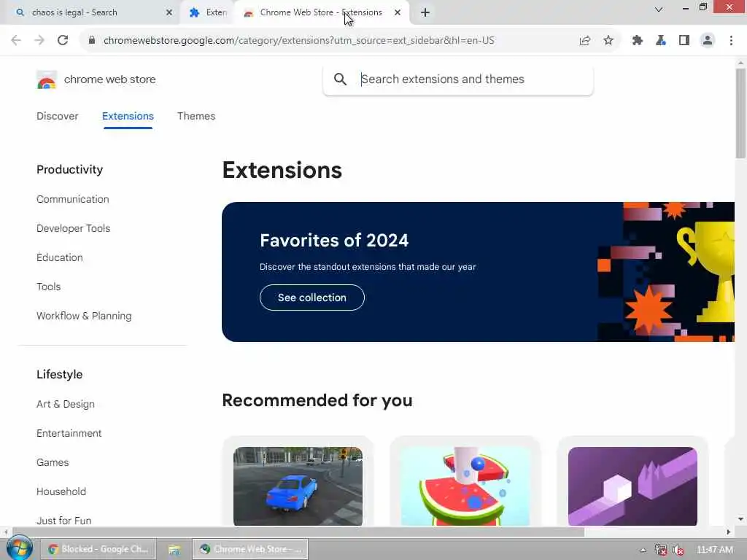Open the profile avatar menu
This screenshot has height=560, width=747.
coord(708,41)
